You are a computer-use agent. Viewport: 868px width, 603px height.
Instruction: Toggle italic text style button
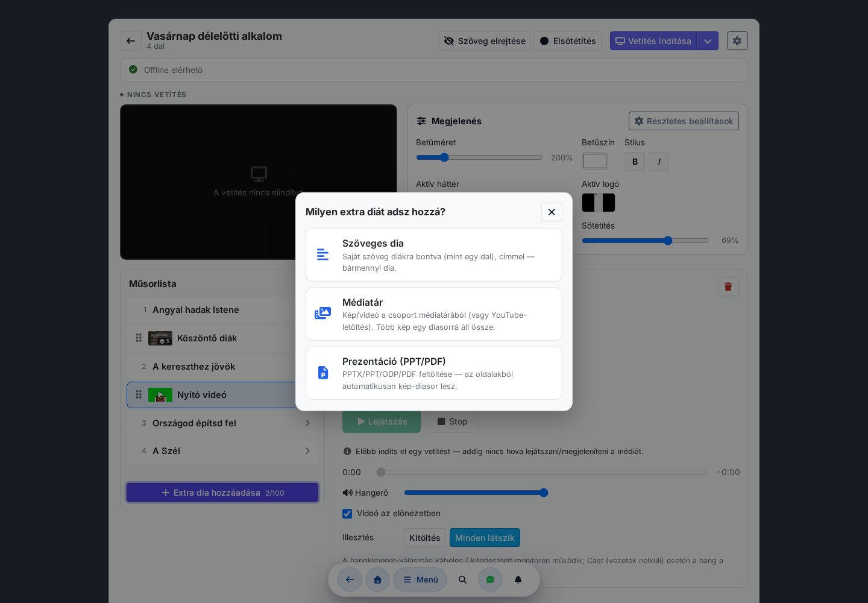pyautogui.click(x=659, y=162)
